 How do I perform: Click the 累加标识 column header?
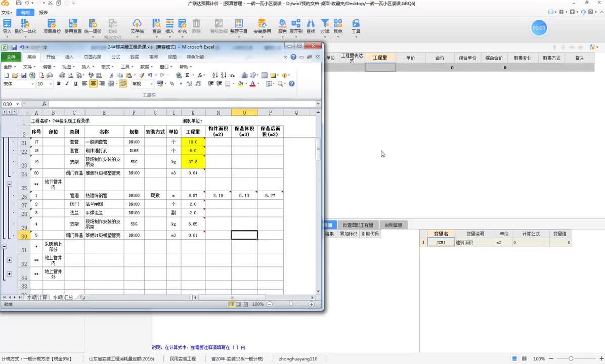tap(348, 234)
